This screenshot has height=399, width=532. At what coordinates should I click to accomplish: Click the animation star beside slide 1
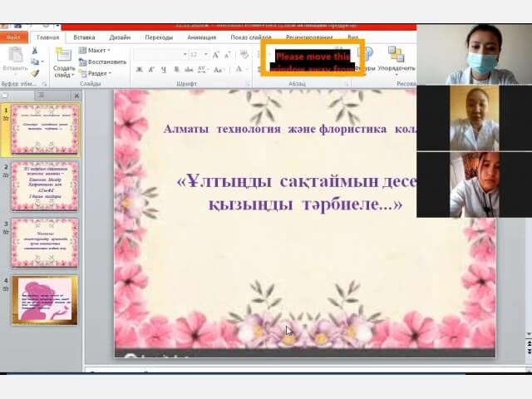click(x=6, y=118)
